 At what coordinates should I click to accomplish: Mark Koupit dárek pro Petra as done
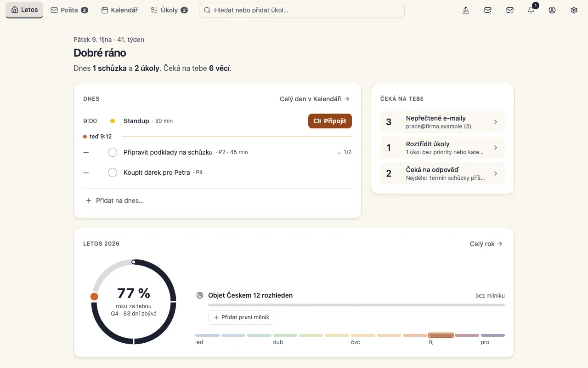coord(113,172)
